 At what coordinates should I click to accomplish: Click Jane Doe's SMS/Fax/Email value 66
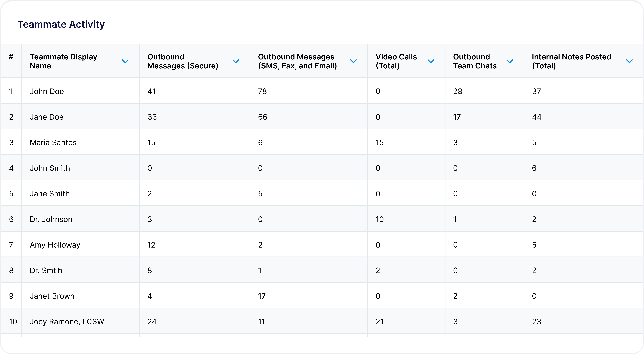(263, 117)
